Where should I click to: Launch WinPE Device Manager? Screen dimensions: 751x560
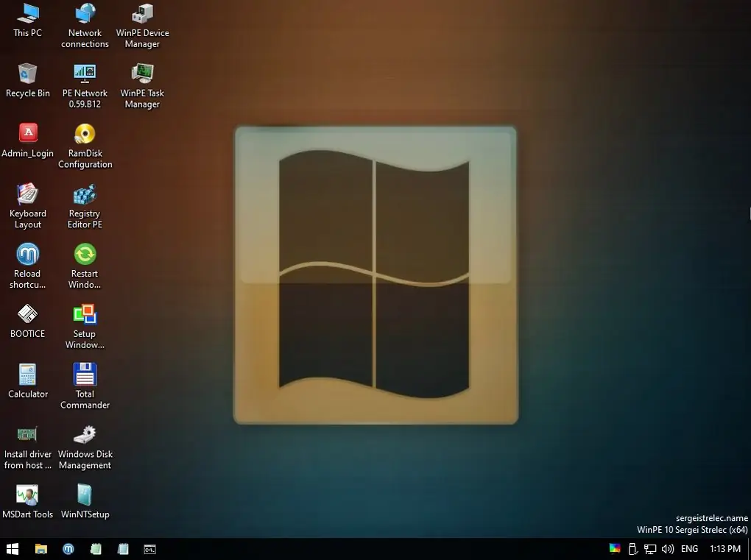point(142,25)
